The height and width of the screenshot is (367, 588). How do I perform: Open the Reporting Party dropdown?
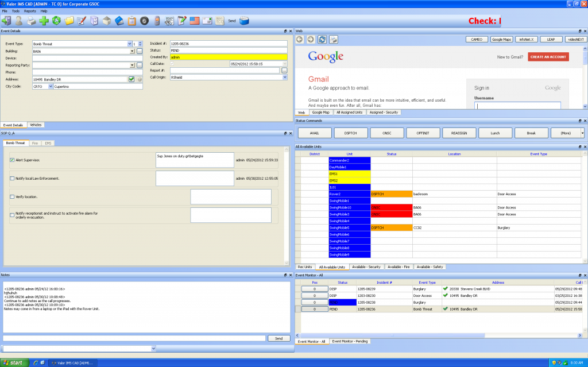pos(132,65)
